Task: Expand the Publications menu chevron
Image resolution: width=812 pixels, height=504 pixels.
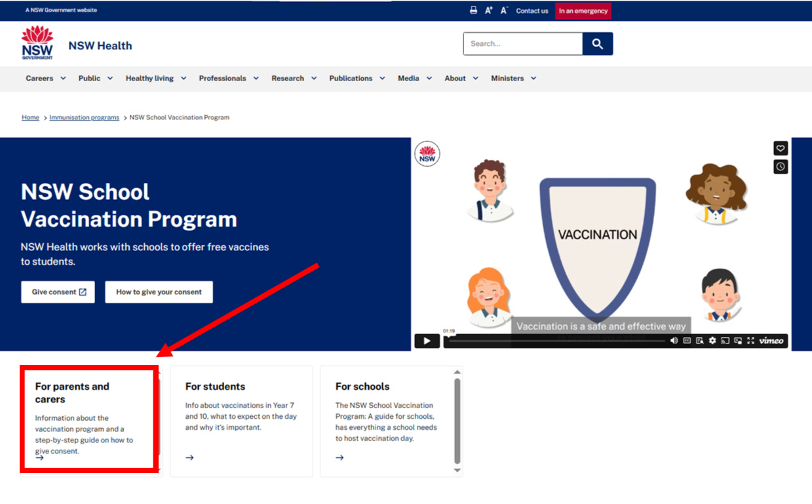Action: [382, 78]
